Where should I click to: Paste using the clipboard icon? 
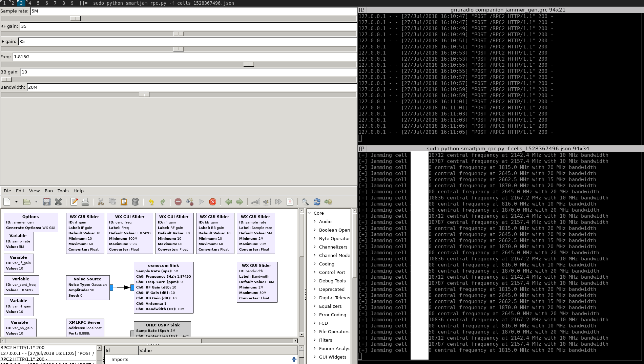coord(124,202)
